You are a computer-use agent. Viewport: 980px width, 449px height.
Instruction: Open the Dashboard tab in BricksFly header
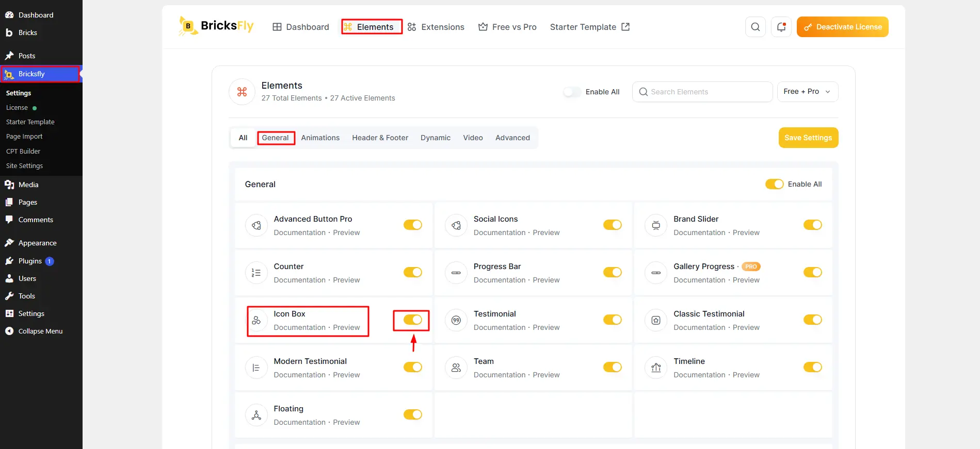point(301,27)
